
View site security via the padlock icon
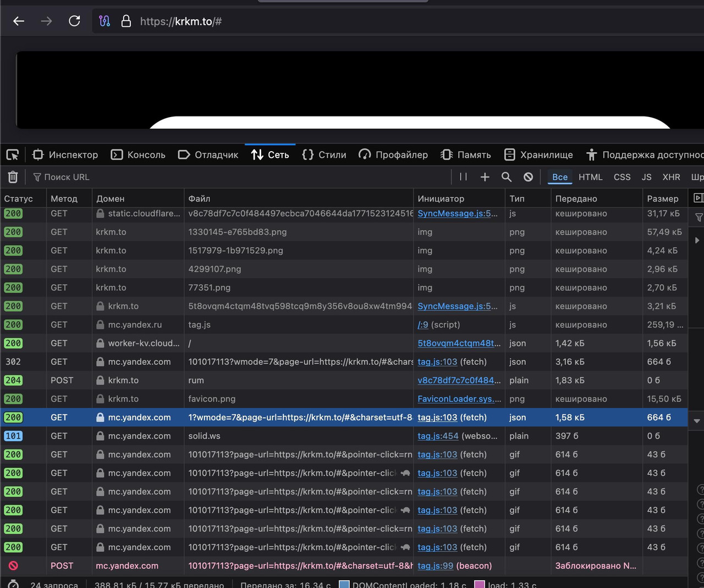click(126, 21)
